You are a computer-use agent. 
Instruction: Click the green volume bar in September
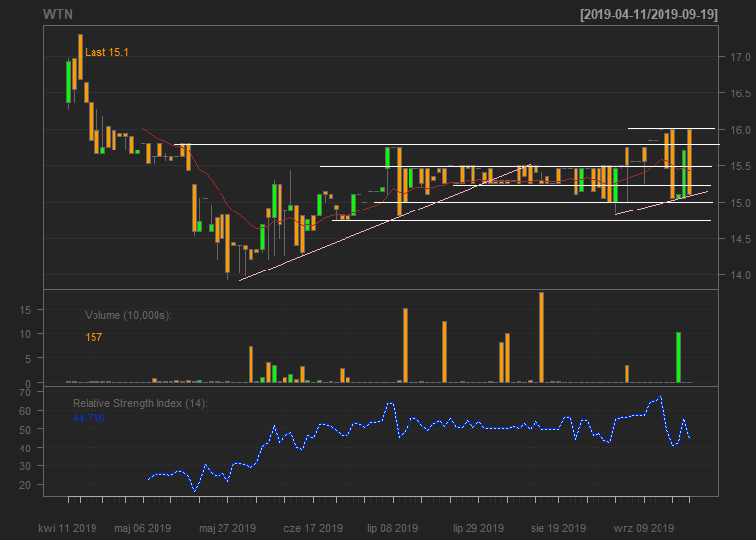(679, 357)
